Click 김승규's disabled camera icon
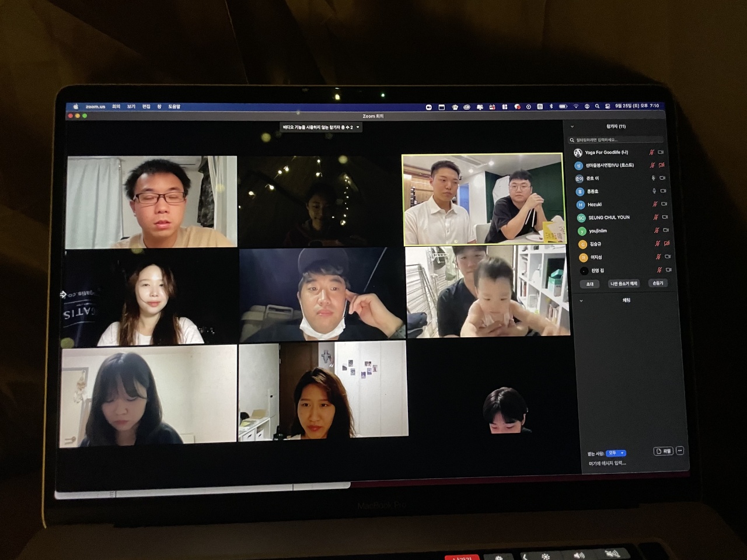 tap(666, 243)
